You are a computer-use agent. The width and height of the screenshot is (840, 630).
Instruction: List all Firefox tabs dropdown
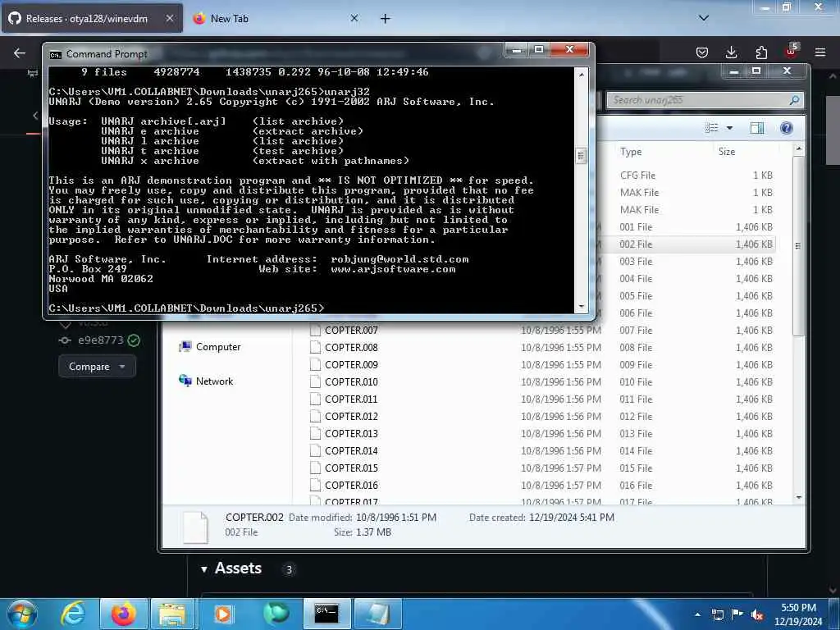[x=704, y=18]
